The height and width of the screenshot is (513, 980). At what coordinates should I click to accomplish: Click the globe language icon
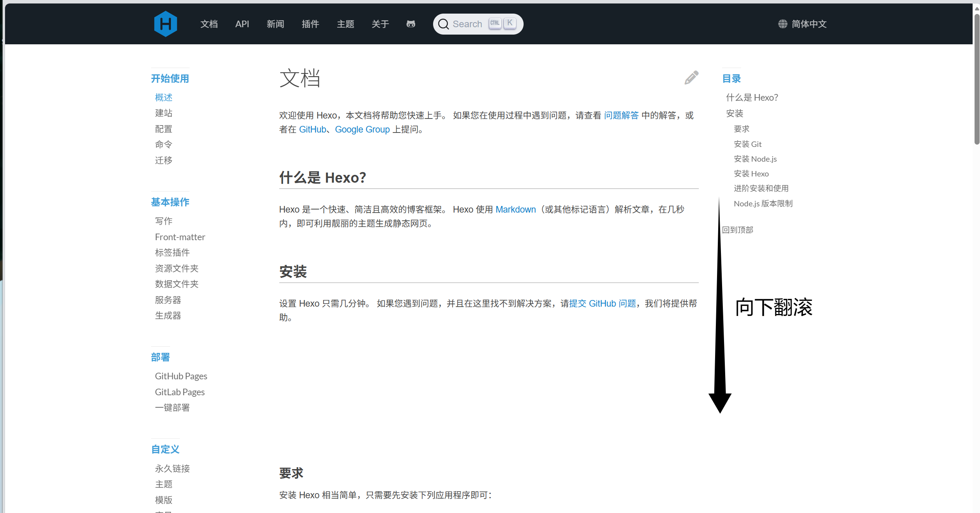click(x=783, y=24)
